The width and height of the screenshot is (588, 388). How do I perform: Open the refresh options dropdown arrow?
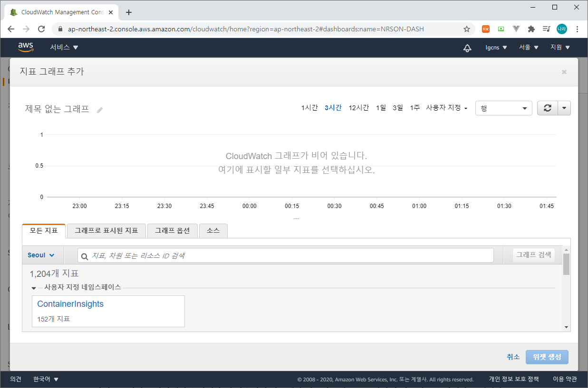(564, 108)
